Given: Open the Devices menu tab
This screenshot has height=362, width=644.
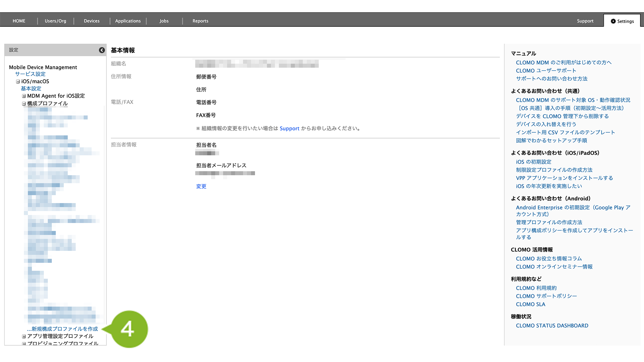Looking at the screenshot, I should pos(92,21).
